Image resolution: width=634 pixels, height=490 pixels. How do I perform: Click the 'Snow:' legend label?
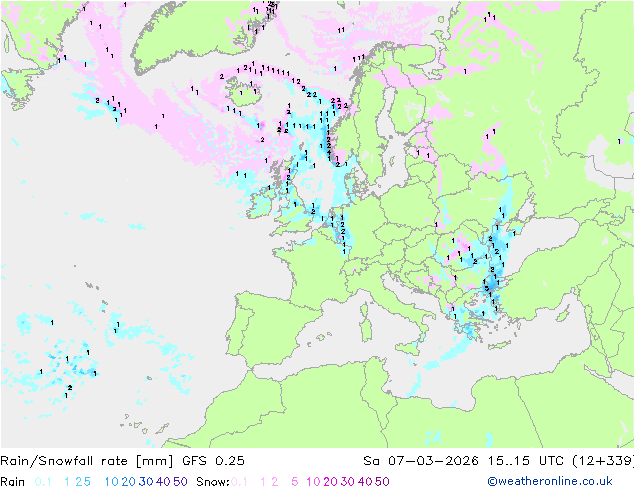click(x=213, y=482)
